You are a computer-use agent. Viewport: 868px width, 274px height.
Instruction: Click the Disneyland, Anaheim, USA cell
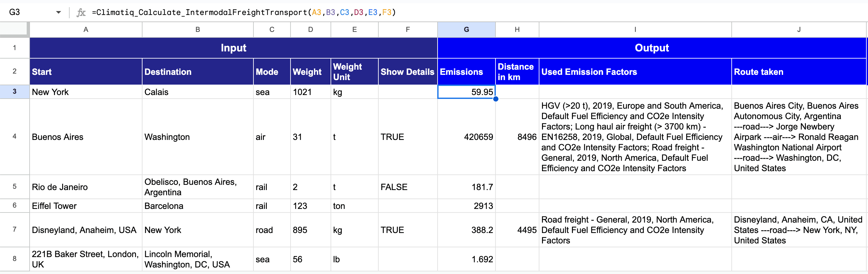pyautogui.click(x=86, y=230)
